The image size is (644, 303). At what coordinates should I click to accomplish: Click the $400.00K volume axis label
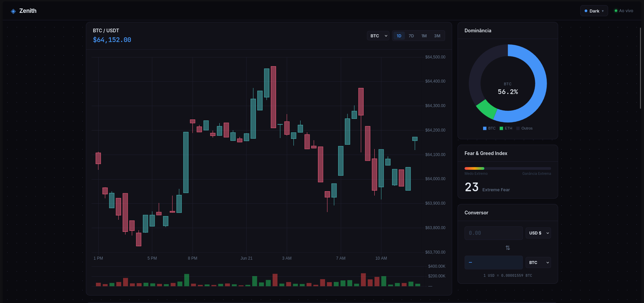(x=437, y=266)
